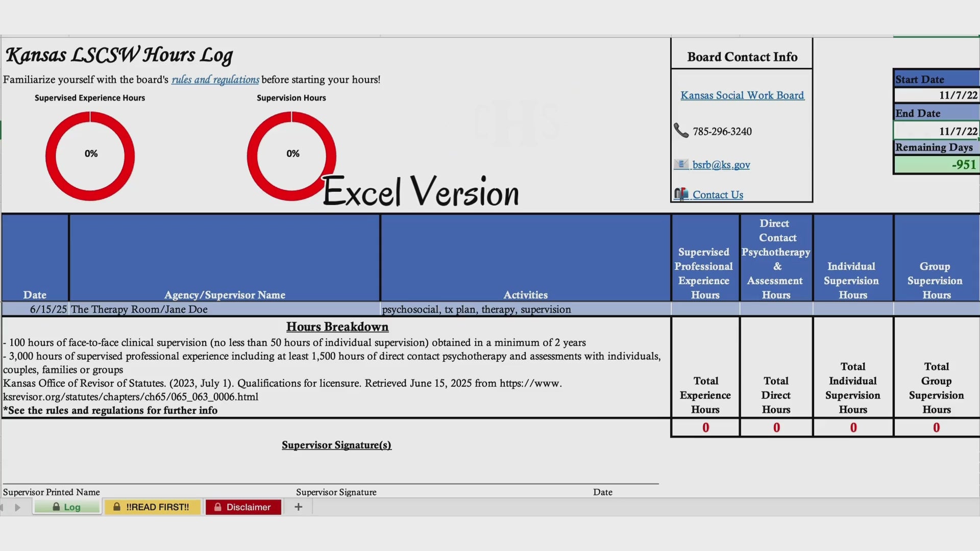
Task: Select the psychosocial, tx plan activities cell
Action: click(526, 309)
